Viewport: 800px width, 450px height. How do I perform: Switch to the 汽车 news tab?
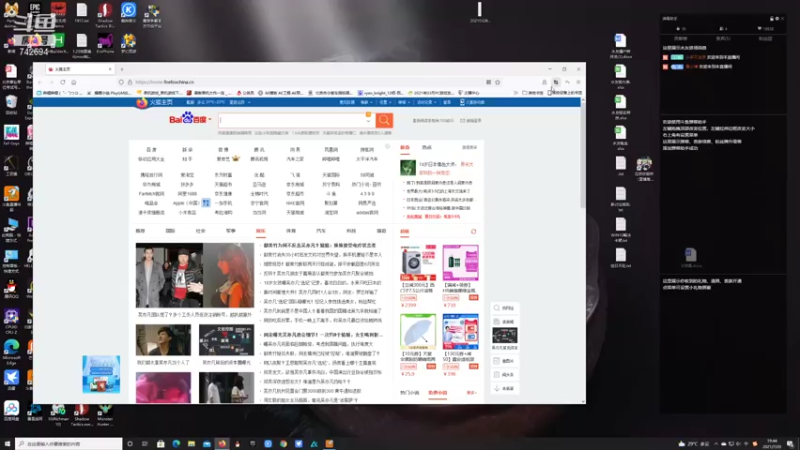point(321,231)
